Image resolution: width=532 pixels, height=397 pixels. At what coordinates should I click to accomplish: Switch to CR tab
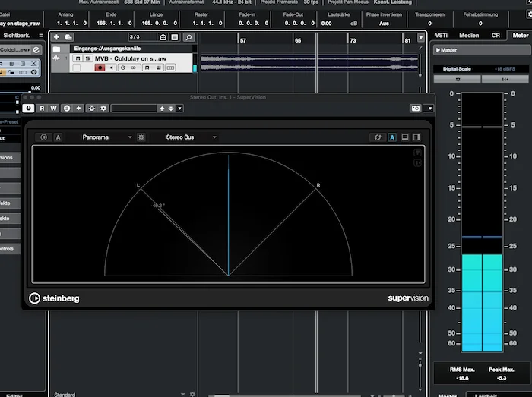496,35
